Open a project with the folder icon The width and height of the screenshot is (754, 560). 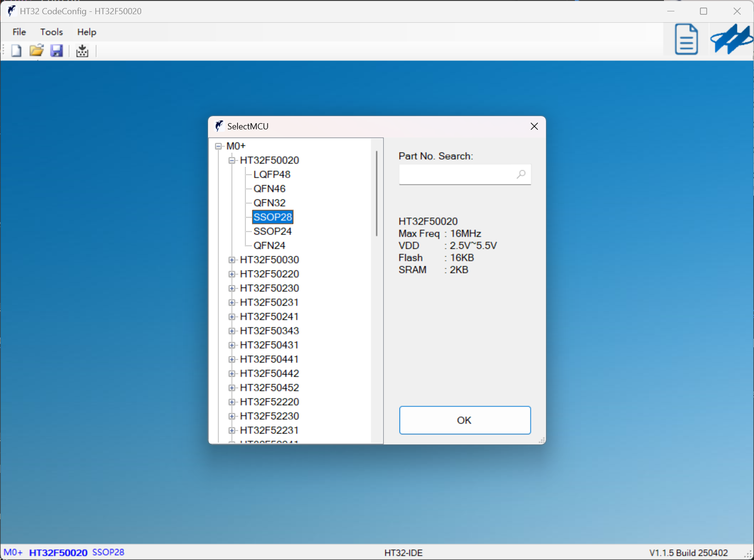[36, 51]
